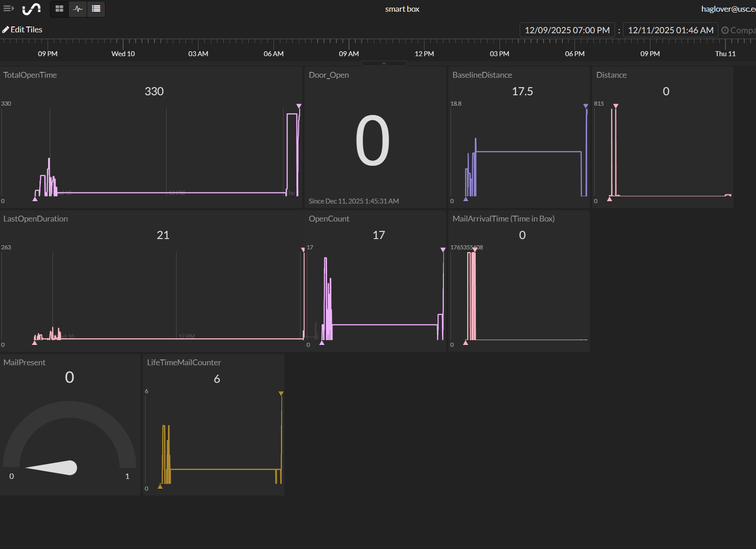Open the start date picker 12/09/2025

click(x=567, y=30)
